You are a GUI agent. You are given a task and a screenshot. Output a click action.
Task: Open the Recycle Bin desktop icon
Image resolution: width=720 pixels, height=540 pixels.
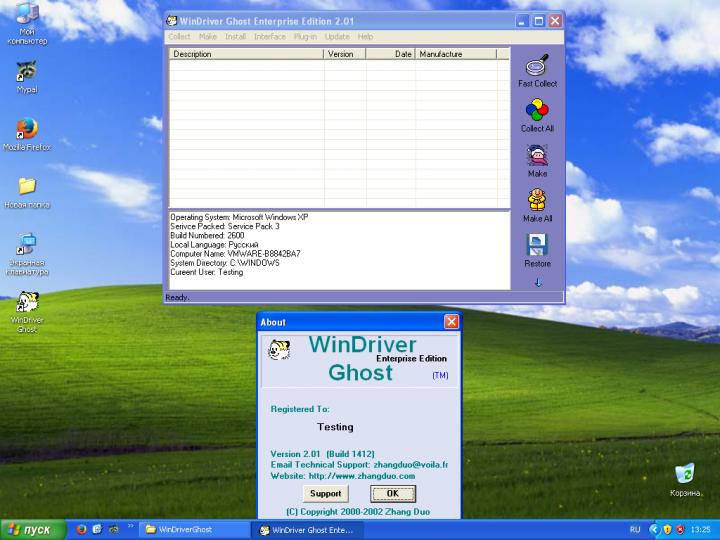point(685,473)
